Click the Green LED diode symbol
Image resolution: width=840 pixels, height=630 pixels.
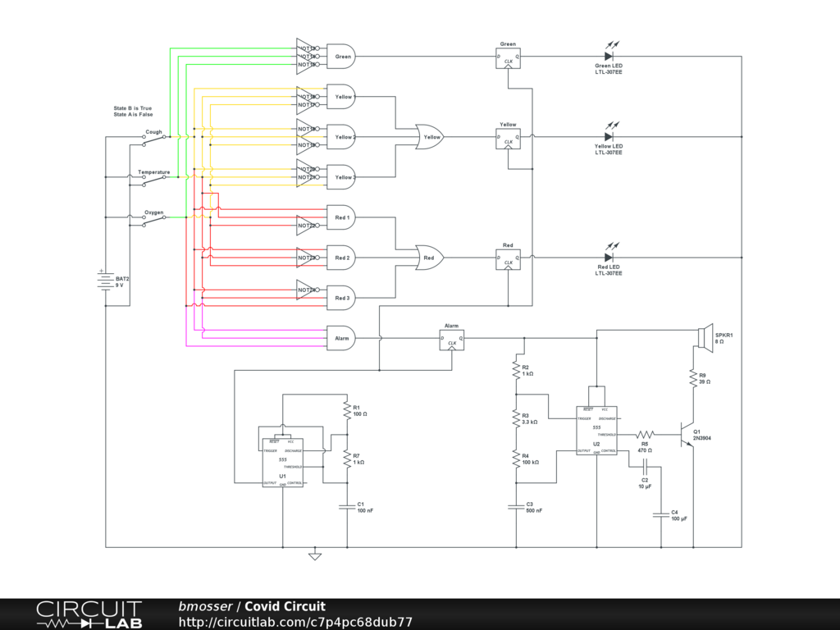coord(609,57)
